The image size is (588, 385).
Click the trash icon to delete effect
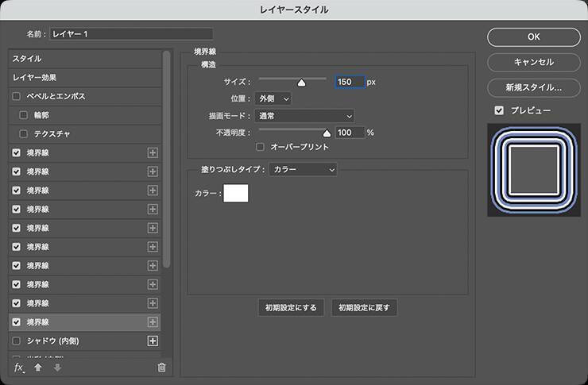(161, 368)
